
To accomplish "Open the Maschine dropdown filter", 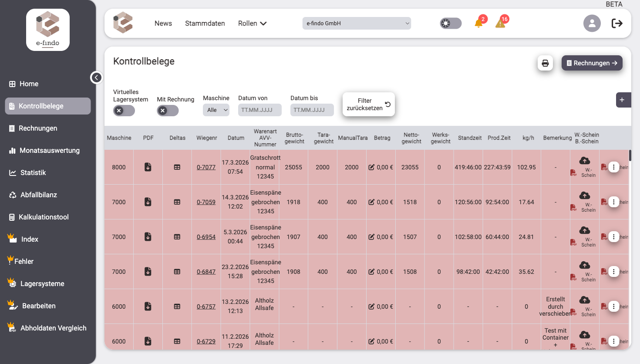I will point(216,110).
